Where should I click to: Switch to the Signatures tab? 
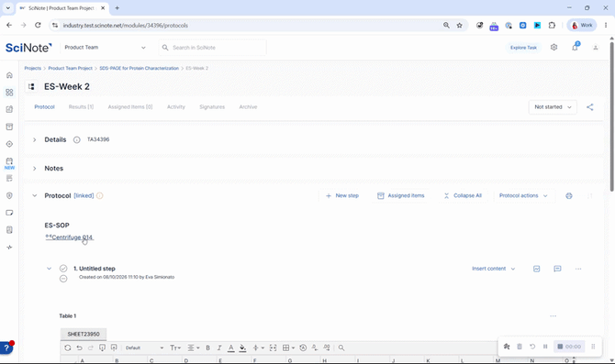212,107
